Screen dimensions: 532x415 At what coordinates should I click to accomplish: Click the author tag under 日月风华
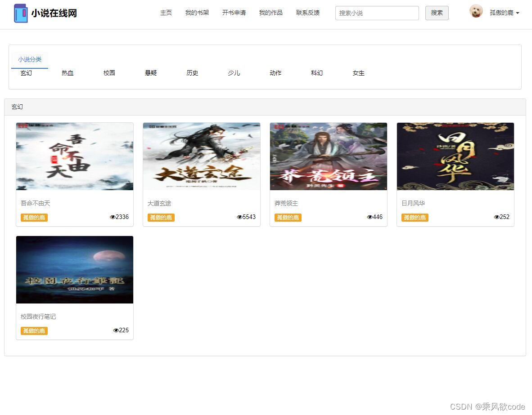(x=415, y=218)
